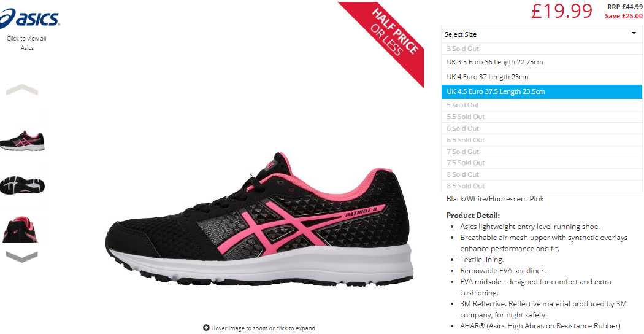Select the heel view shoe thumbnail

click(x=20, y=230)
